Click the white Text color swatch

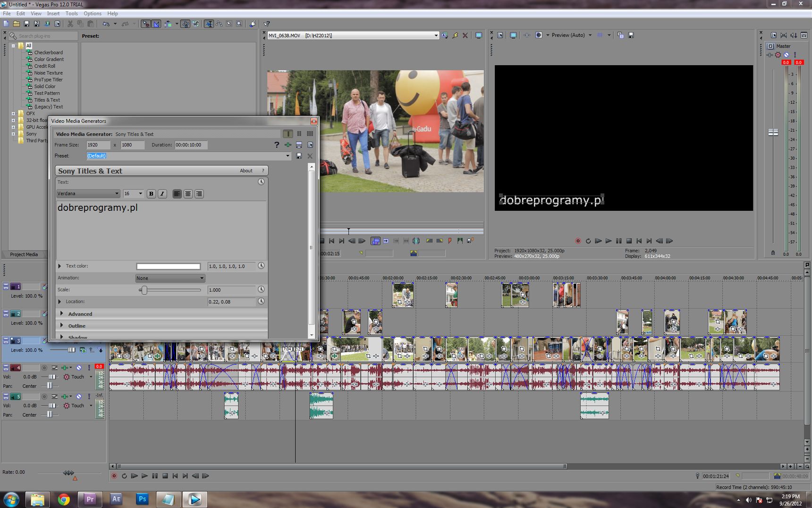pyautogui.click(x=169, y=267)
